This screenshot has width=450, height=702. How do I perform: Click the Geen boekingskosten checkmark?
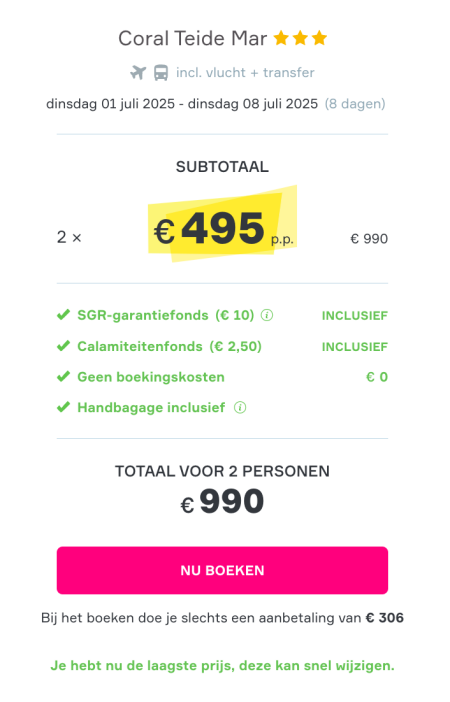(64, 377)
